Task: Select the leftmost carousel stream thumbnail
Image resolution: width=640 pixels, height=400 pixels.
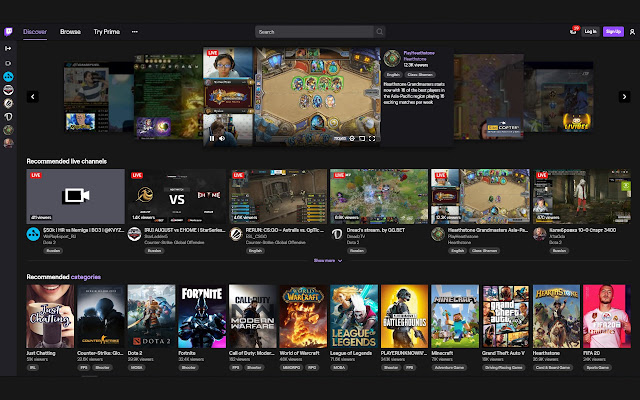Action: click(99, 97)
